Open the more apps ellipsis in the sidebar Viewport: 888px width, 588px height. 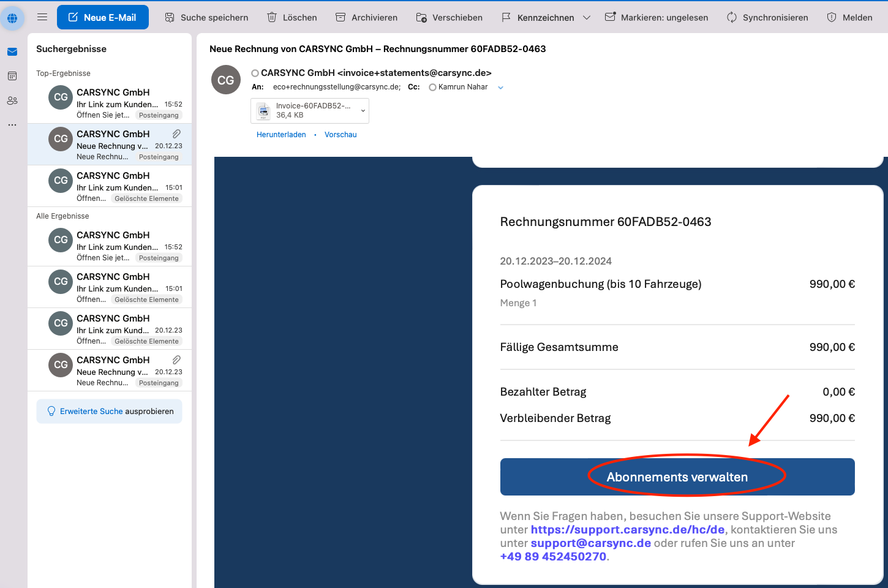12,125
